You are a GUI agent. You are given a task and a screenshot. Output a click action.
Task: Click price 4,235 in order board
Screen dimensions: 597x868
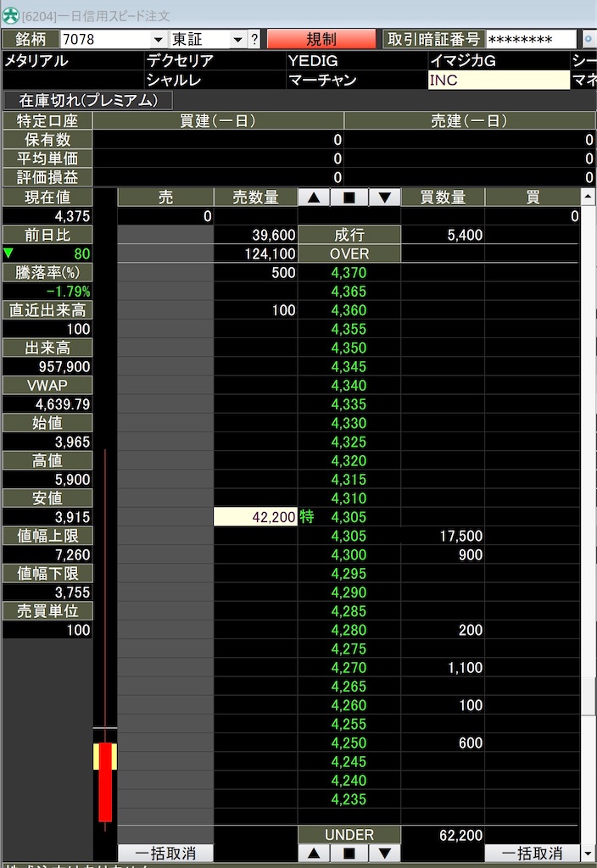[x=349, y=799]
